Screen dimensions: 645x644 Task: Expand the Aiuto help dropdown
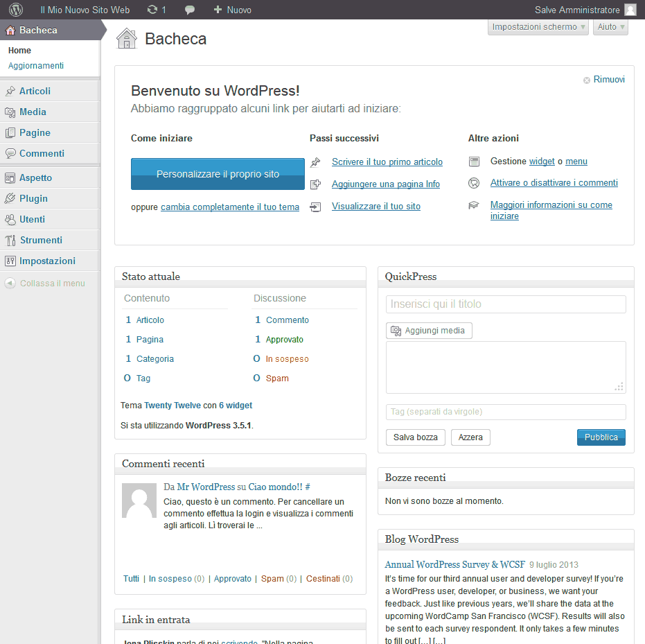tap(610, 27)
